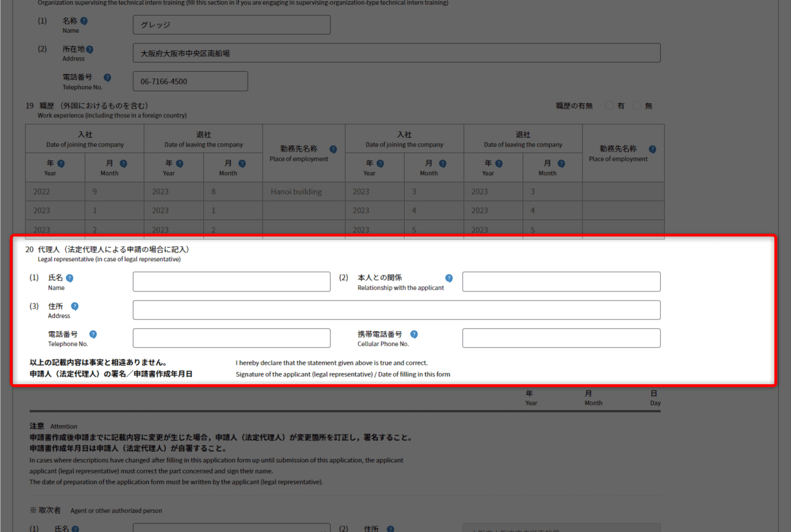Click Relationship with the applicant input field
Screen dimensions: 791x532
(561, 282)
